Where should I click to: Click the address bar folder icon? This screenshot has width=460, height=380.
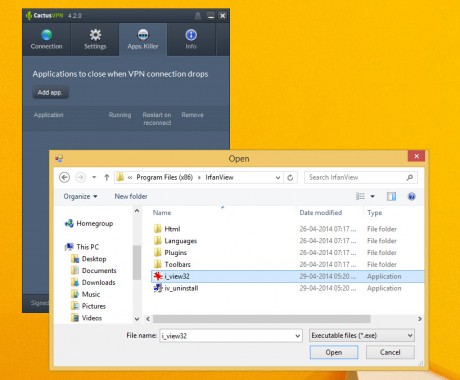click(x=120, y=177)
